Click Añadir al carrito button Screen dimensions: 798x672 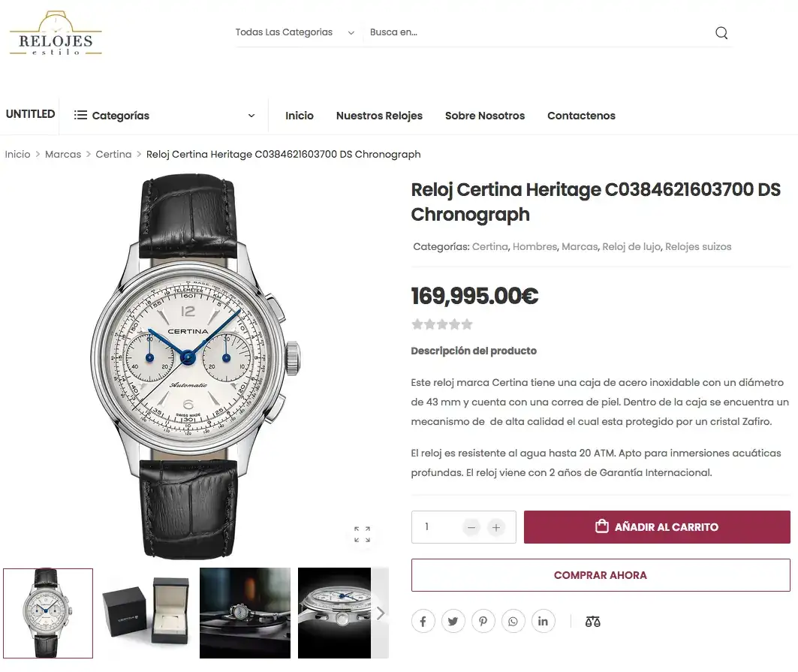[x=657, y=527]
